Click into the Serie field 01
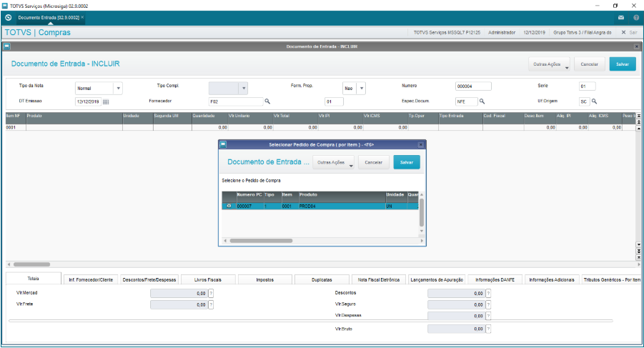Screen dimensions: 644x348 pos(587,86)
